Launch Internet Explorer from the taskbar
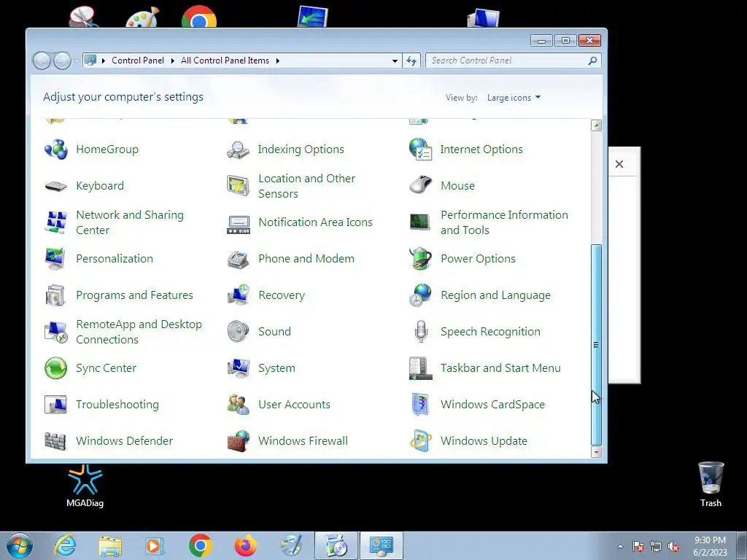Viewport: 747px width, 560px height. (x=65, y=545)
